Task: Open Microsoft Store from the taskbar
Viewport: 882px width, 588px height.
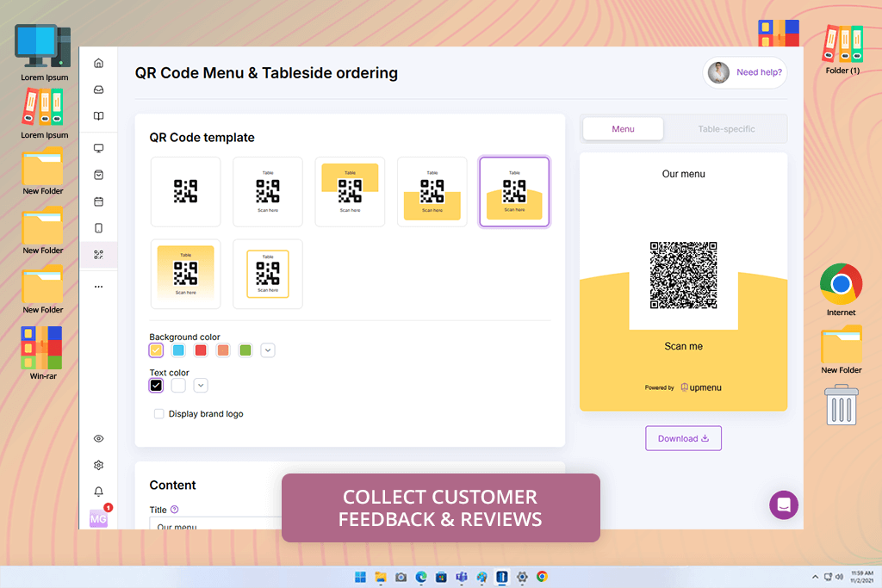Action: [x=442, y=577]
